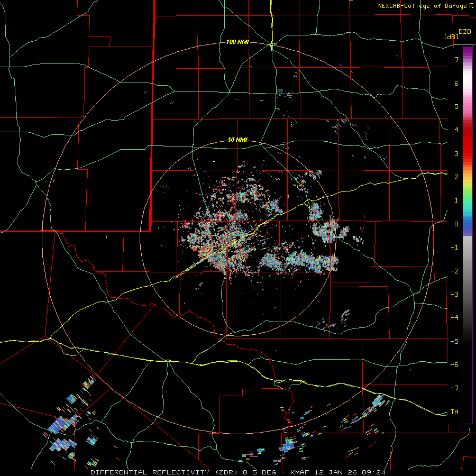Click the -5 value on the color scale
This screenshot has height=476, width=476.
tap(454, 341)
